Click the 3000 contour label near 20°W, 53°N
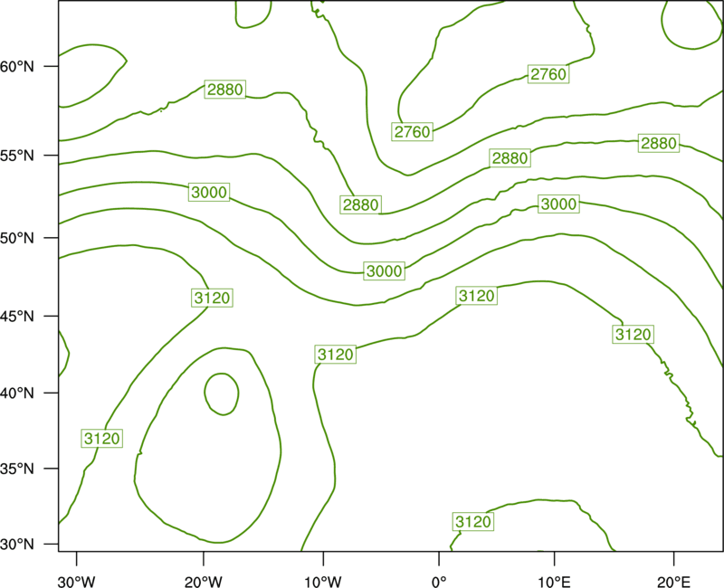This screenshot has width=724, height=588. (x=209, y=192)
